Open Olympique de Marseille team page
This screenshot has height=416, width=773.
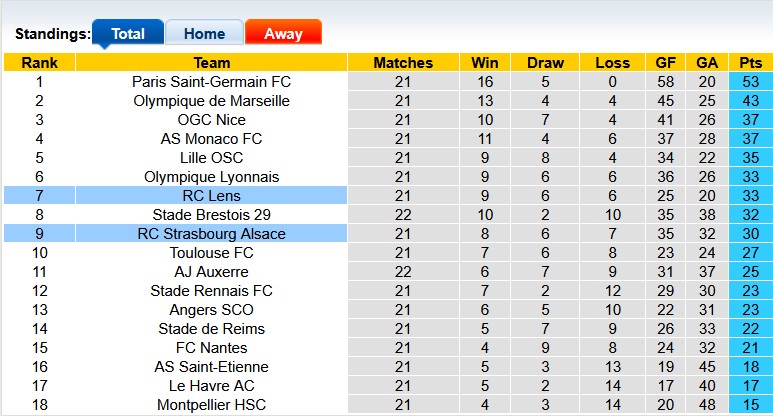[x=211, y=101]
